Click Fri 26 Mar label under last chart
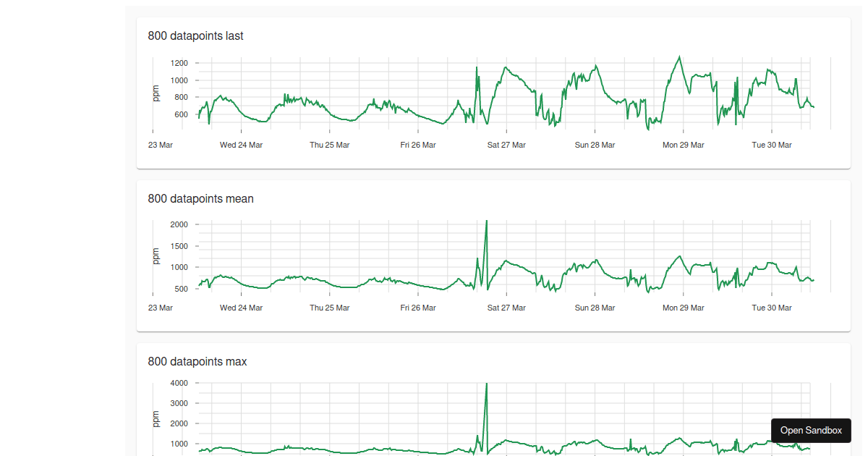 pos(418,145)
